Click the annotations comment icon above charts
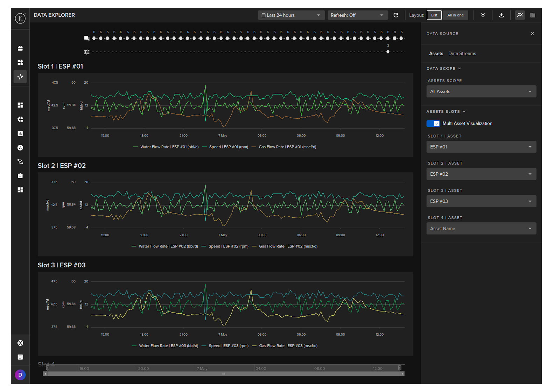 87,38
